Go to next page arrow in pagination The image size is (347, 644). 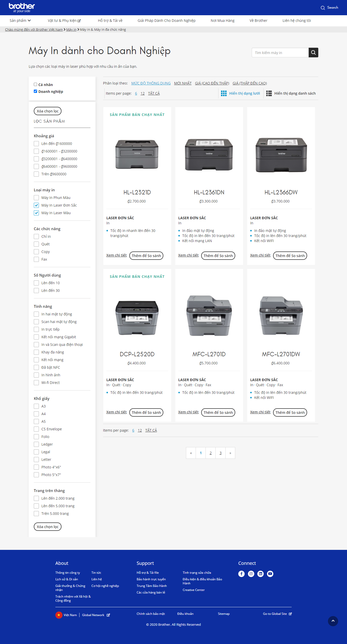click(230, 453)
